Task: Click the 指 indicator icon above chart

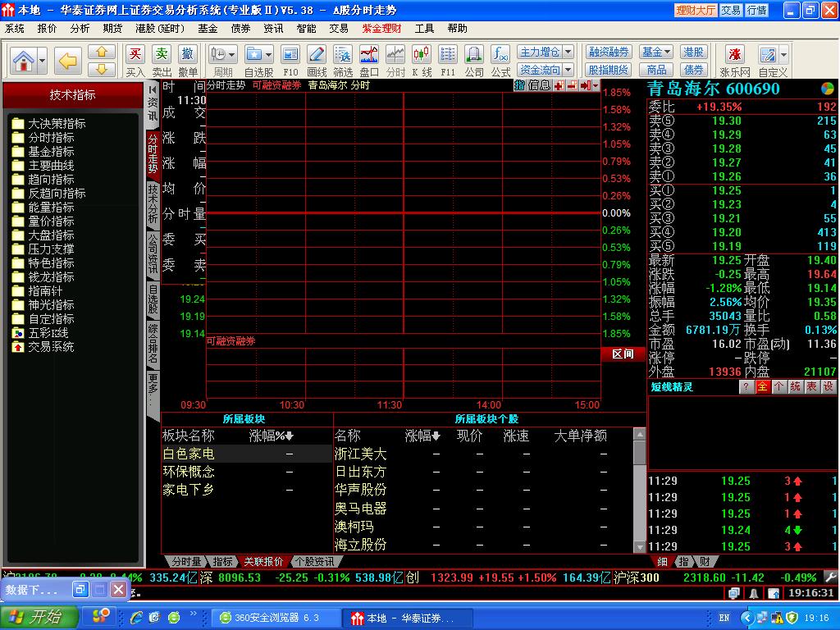Action: click(x=519, y=85)
